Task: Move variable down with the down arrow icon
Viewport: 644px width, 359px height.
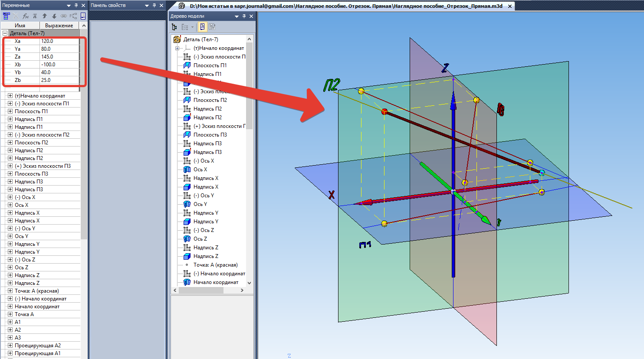Action: [x=54, y=16]
